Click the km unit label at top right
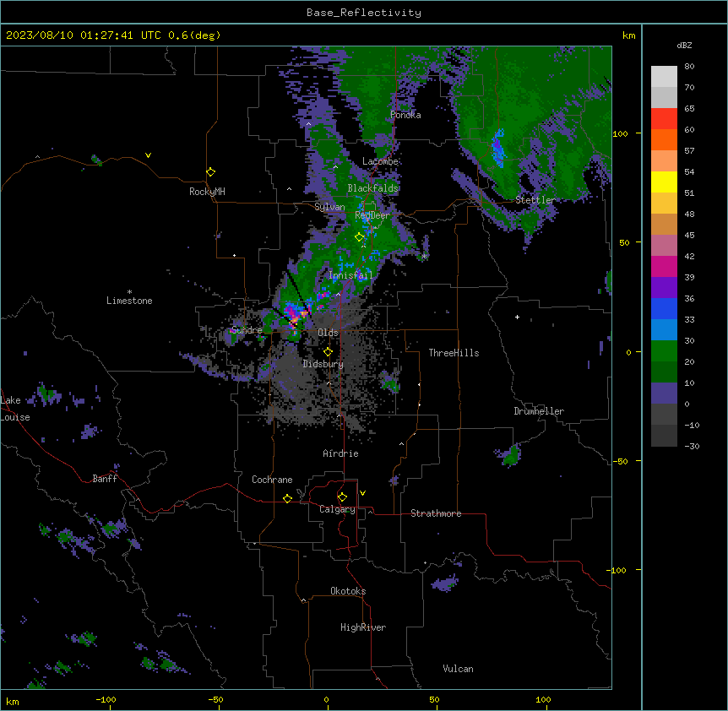The height and width of the screenshot is (711, 728). [x=628, y=35]
